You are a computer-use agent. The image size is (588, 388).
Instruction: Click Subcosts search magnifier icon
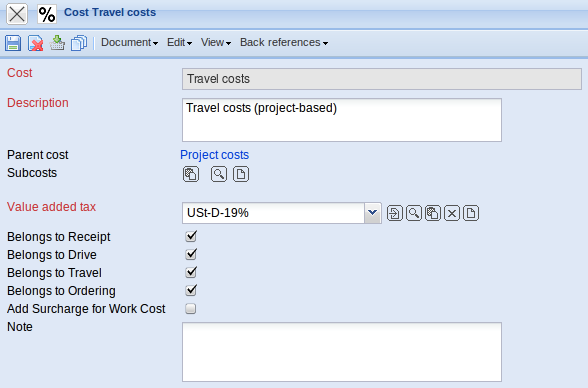point(219,174)
